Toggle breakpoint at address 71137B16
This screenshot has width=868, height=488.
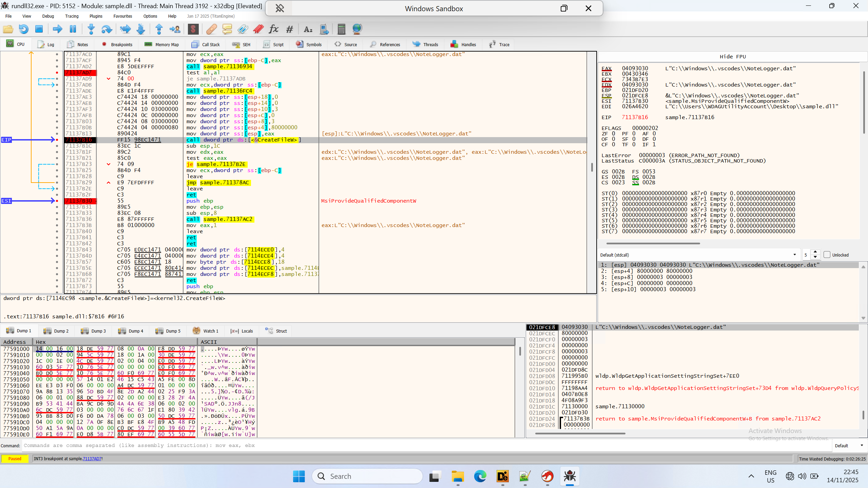57,140
